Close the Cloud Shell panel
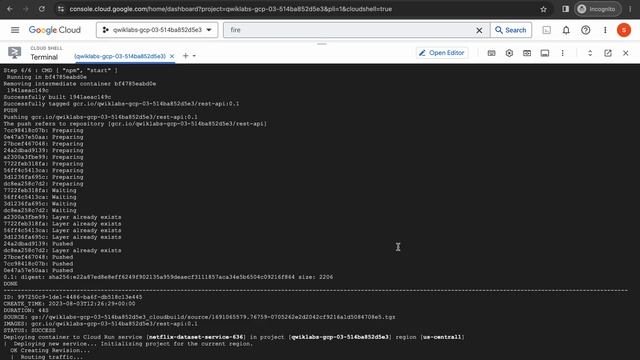The image size is (640, 360). (626, 53)
